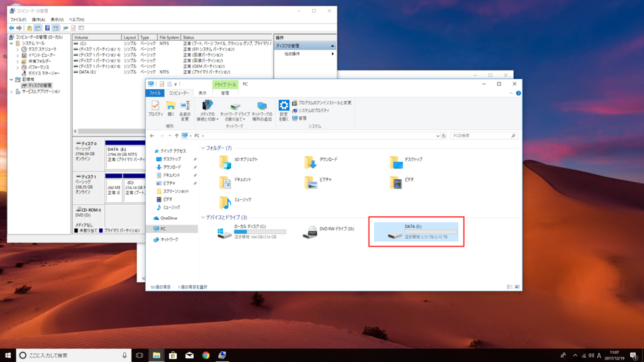Click the 設定を開く gear icon
The width and height of the screenshot is (644, 362).
284,111
